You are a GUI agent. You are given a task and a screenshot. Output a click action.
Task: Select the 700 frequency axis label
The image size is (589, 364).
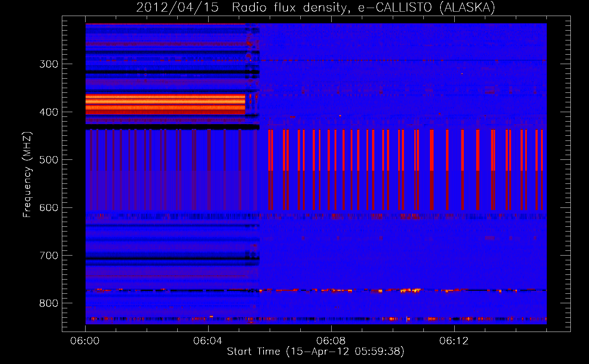[49, 256]
